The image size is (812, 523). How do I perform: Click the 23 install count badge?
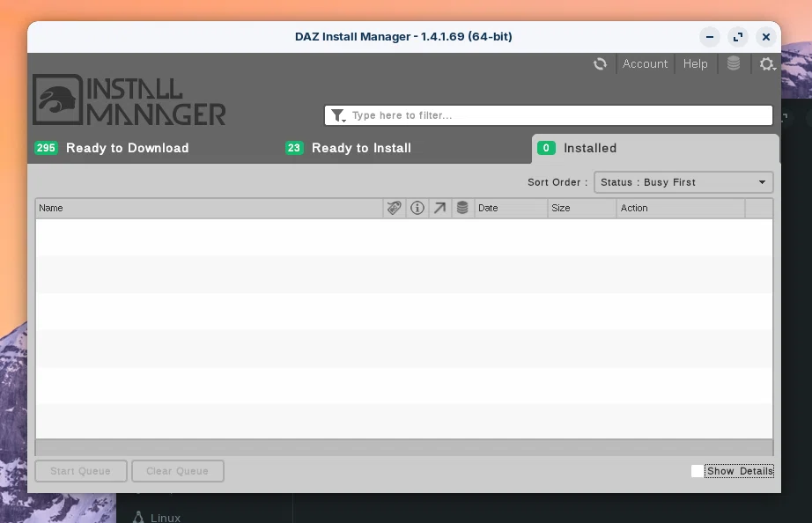point(294,148)
